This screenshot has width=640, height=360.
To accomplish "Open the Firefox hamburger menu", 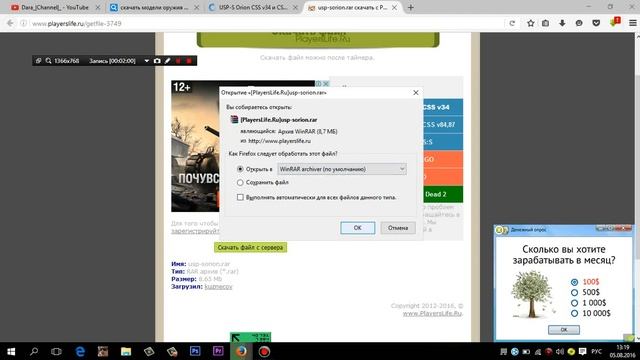I will coord(632,23).
